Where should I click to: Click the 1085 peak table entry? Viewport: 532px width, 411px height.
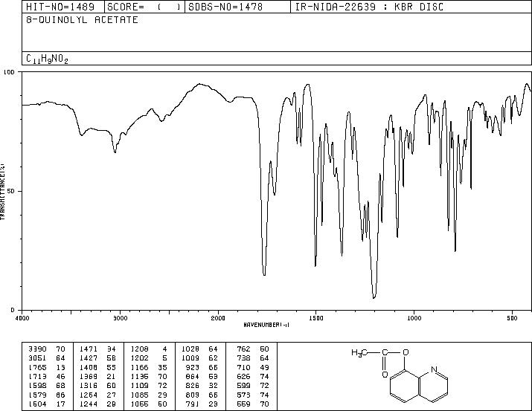149,395
